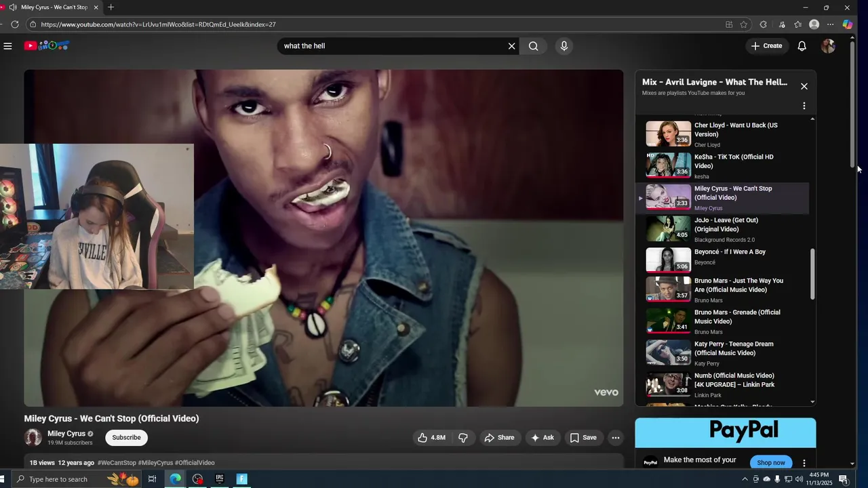Viewport: 868px width, 488px height.
Task: Open a new browser tab
Action: [111, 7]
